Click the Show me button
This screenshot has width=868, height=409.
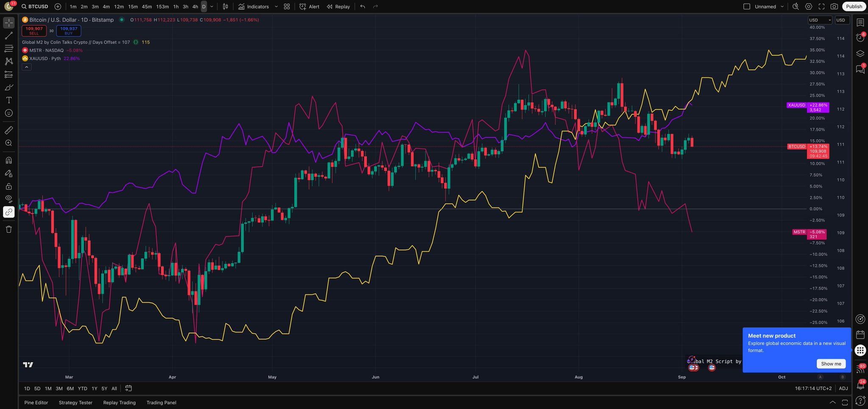point(831,364)
